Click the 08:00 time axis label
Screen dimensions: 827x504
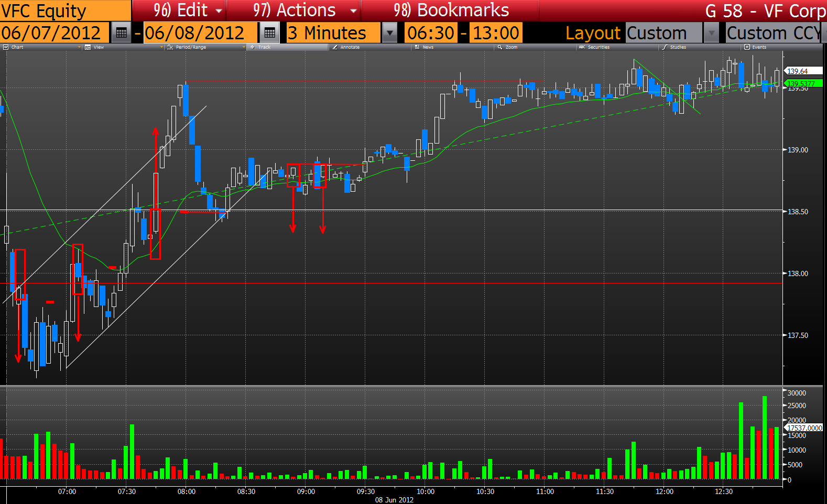(187, 491)
